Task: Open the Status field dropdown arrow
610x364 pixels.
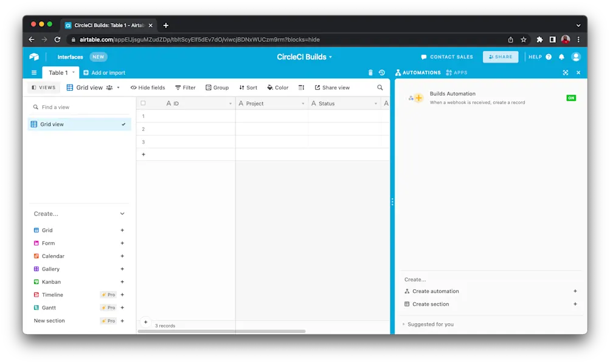Action: tap(376, 103)
